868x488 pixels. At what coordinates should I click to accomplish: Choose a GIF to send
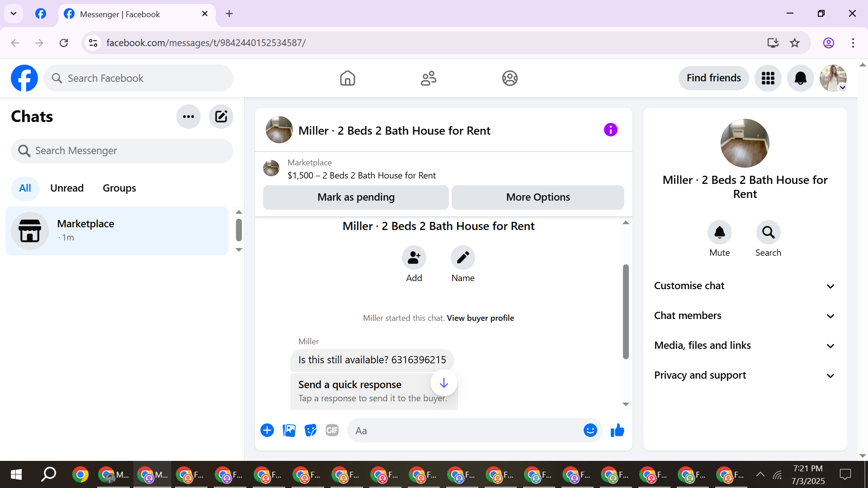pos(332,431)
